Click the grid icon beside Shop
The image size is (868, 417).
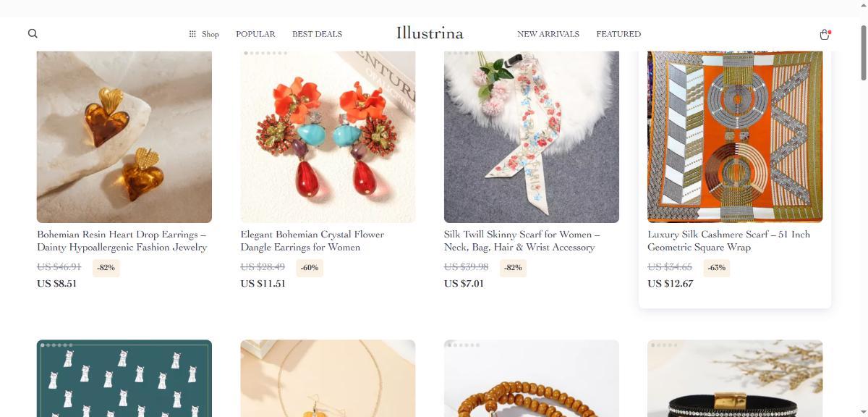192,34
